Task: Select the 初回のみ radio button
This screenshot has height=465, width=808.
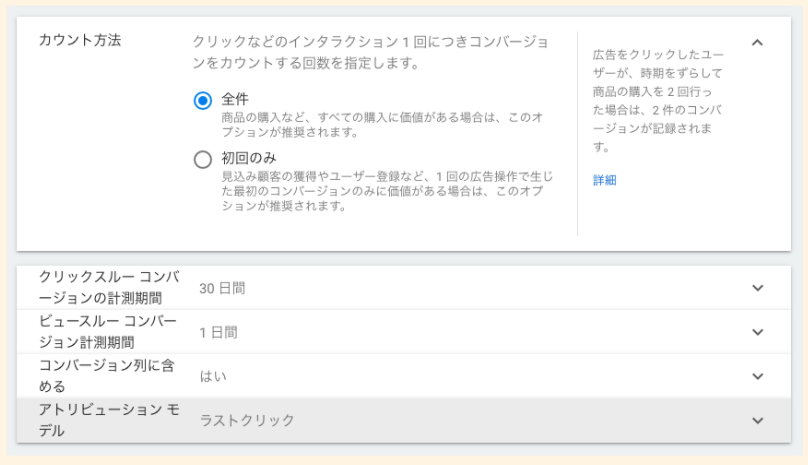Action: (203, 159)
